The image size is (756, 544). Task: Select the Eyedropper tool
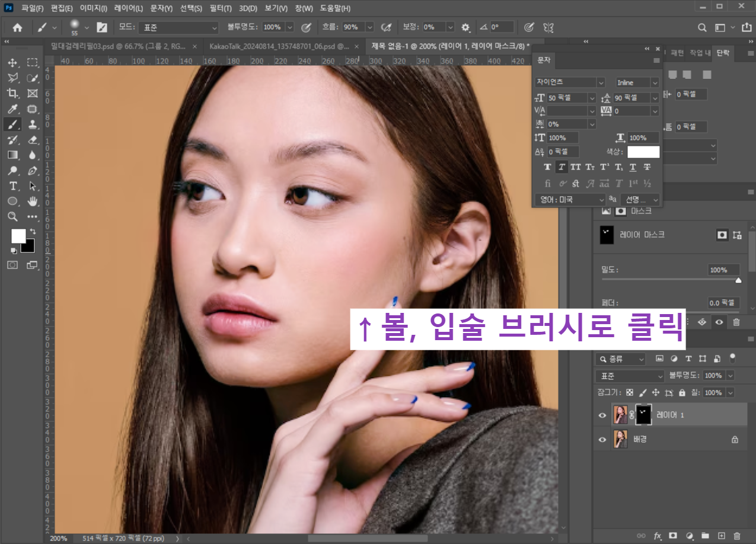(x=13, y=108)
